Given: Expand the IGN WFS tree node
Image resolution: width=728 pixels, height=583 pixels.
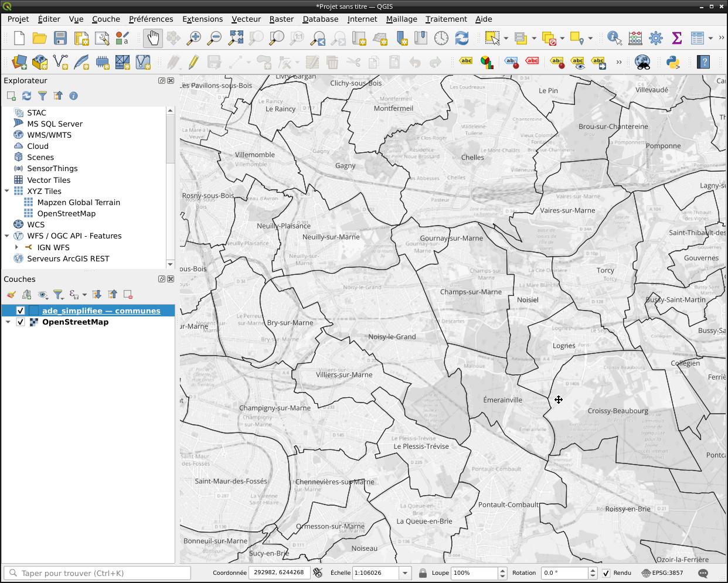Looking at the screenshot, I should point(17,247).
